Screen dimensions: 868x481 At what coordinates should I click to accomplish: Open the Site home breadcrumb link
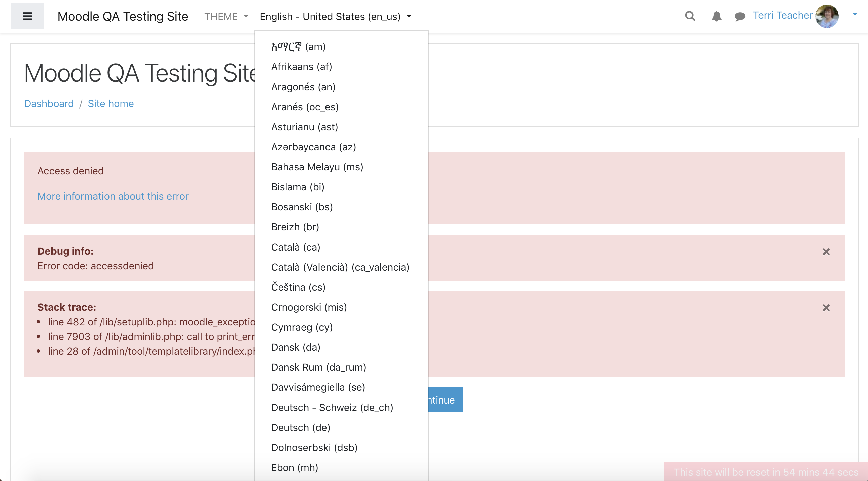coord(111,103)
